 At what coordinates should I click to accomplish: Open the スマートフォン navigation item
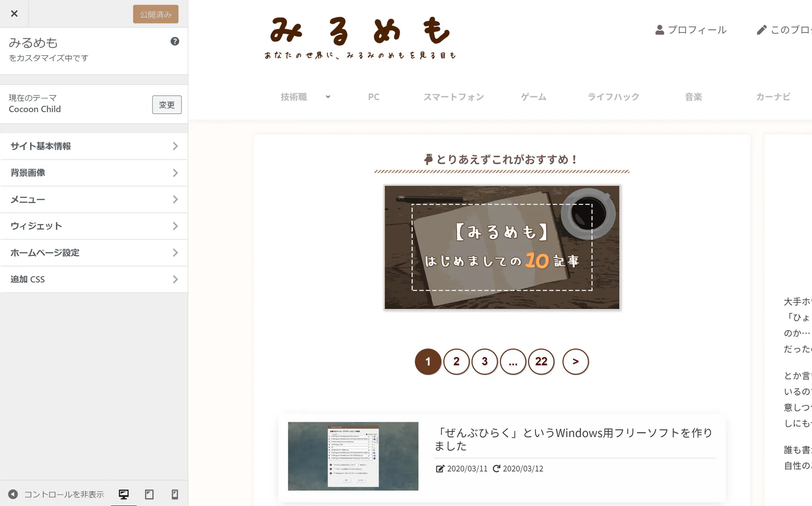pyautogui.click(x=454, y=97)
